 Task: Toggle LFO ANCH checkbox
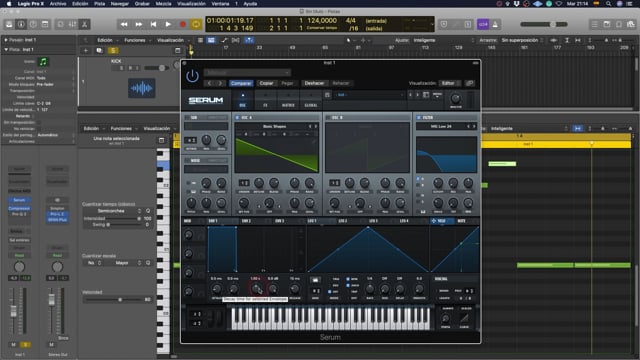coord(348,285)
